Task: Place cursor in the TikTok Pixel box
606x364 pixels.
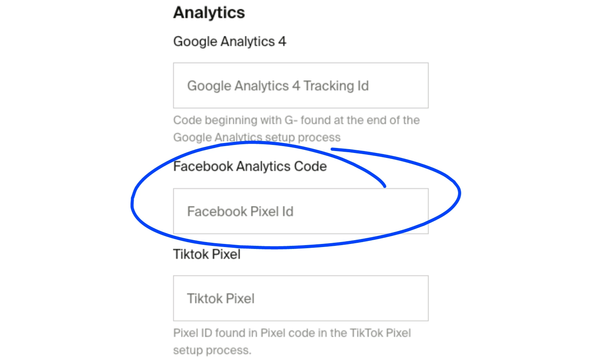Action: 300,298
